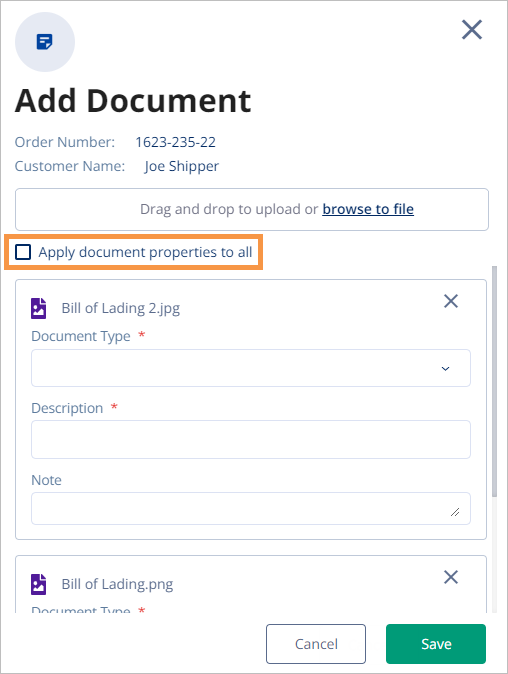Click customer name Joe Shipper
The image size is (508, 674).
[x=181, y=166]
